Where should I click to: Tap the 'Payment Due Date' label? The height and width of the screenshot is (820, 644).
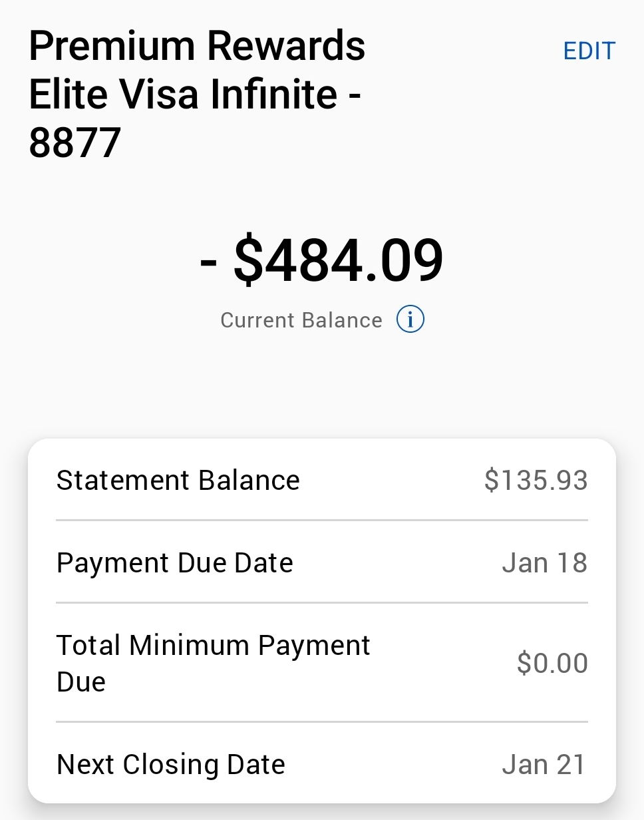[174, 563]
